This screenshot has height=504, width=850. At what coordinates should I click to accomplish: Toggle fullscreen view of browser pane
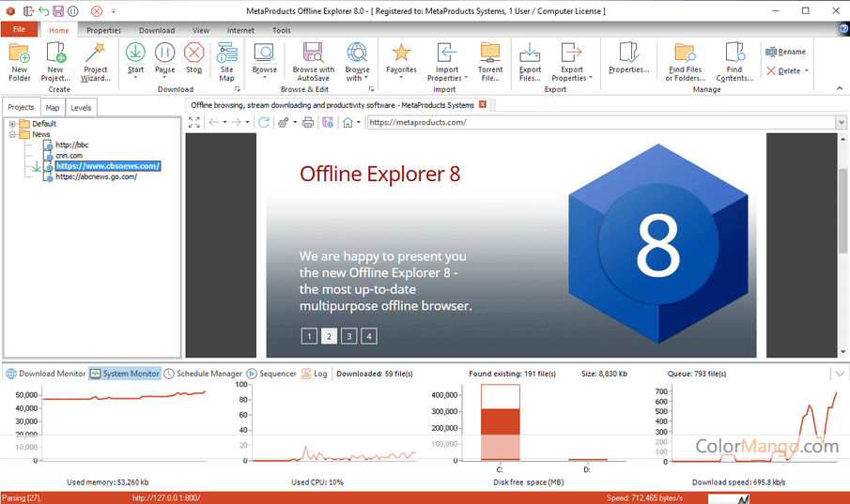194,122
